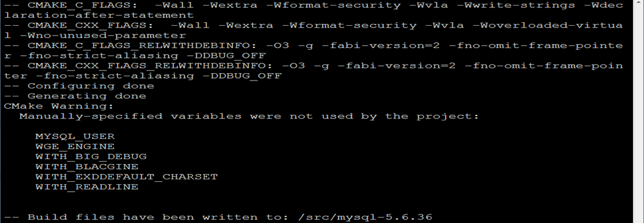
Task: Click the 'CMake Warning:' line
Action: [x=59, y=106]
